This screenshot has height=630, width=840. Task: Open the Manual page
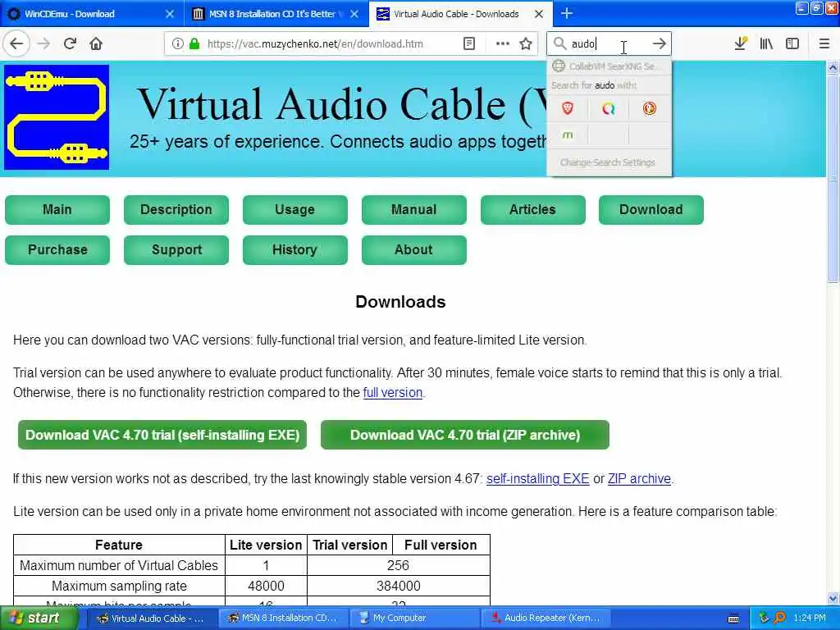[414, 209]
